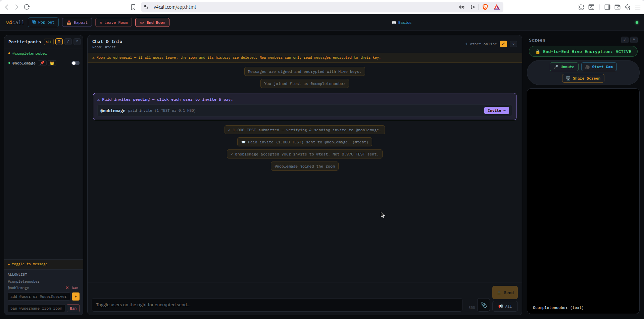Toggle @noblemage switch for encrypted messaging

coord(76,63)
